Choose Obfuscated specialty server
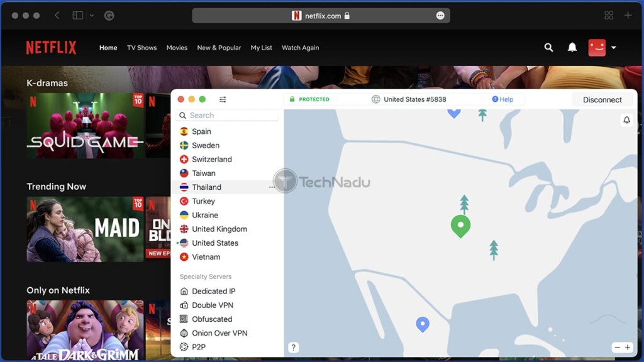Screen dimensions: 644x362 coord(227,319)
